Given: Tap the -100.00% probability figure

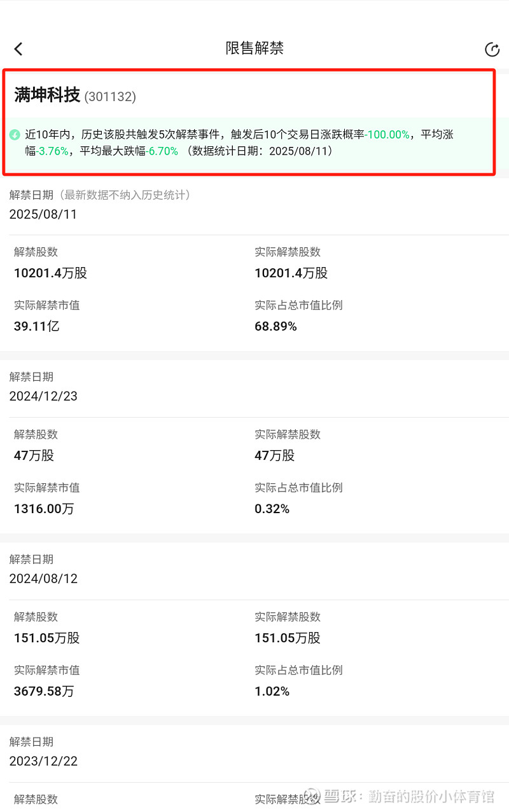Looking at the screenshot, I should [387, 135].
